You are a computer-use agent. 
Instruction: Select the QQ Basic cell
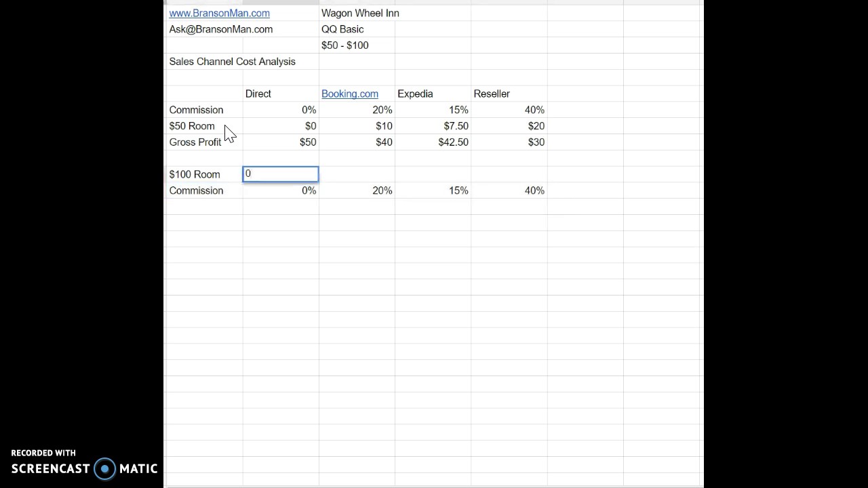(342, 29)
